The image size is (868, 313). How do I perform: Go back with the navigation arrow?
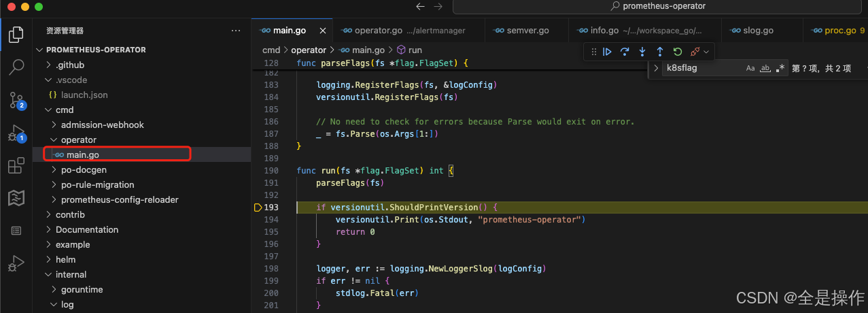420,6
